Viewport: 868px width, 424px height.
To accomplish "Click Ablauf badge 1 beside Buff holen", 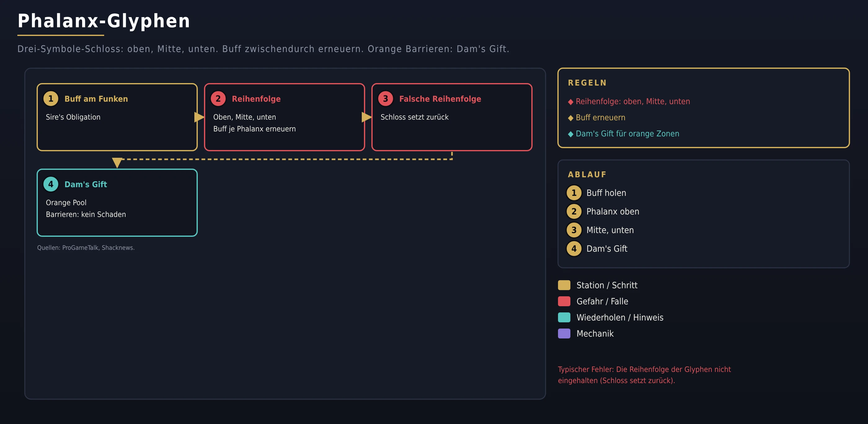I will (x=574, y=193).
